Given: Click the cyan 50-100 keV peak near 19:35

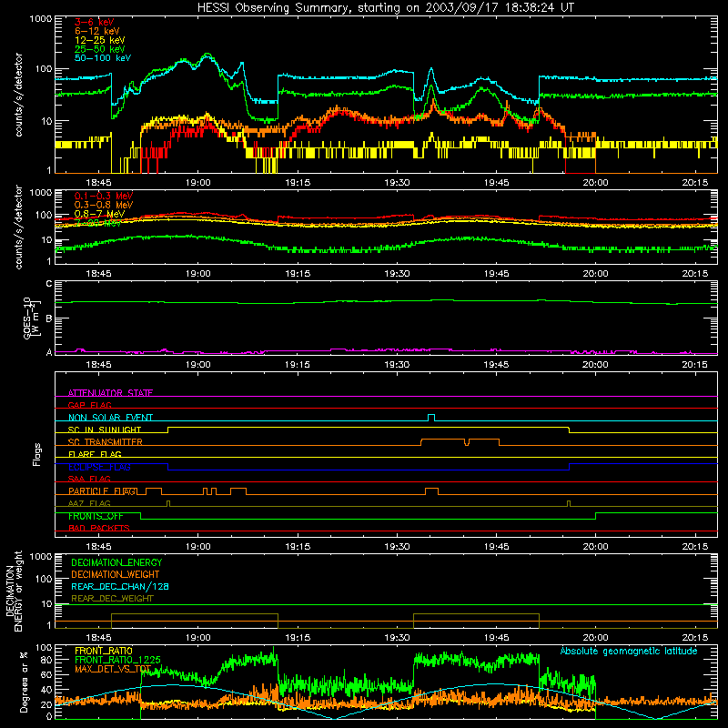Looking at the screenshot, I should click(x=431, y=69).
